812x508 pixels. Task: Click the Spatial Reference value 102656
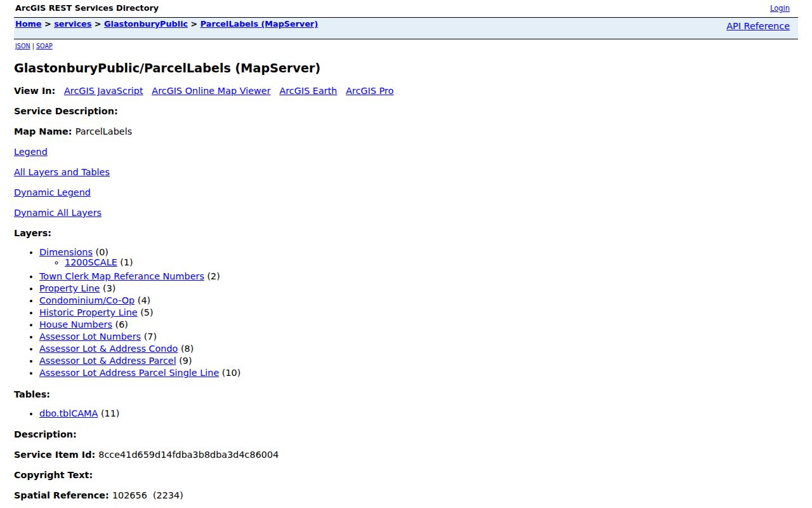[x=129, y=495]
